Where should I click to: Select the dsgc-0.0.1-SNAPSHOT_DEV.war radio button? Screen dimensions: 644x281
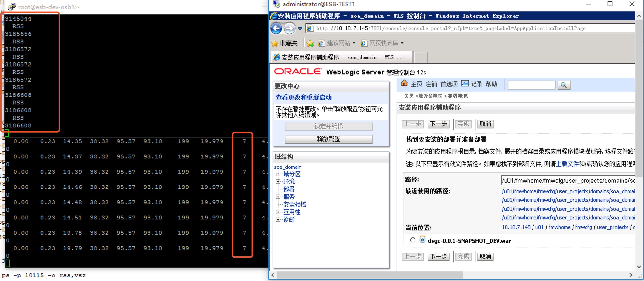pos(412,240)
